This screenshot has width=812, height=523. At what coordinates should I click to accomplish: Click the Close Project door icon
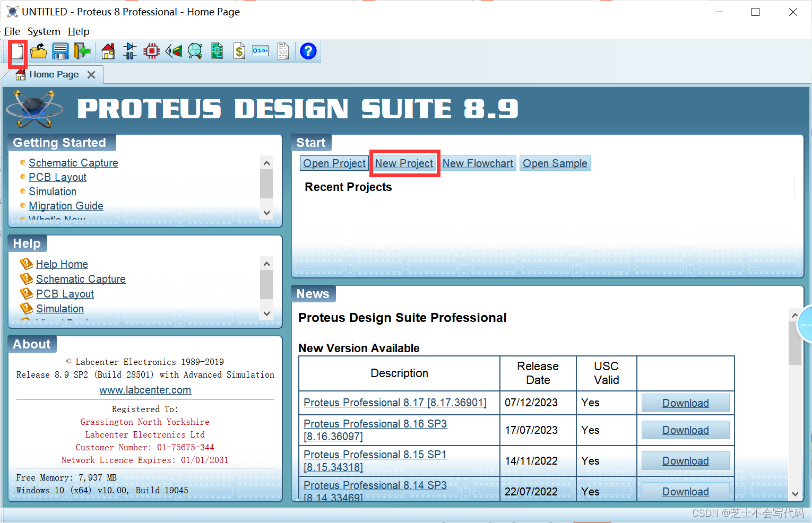tap(82, 51)
